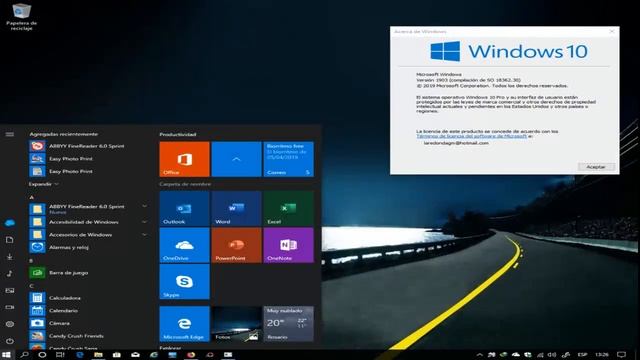Open Firefox from taskbar

191,355
